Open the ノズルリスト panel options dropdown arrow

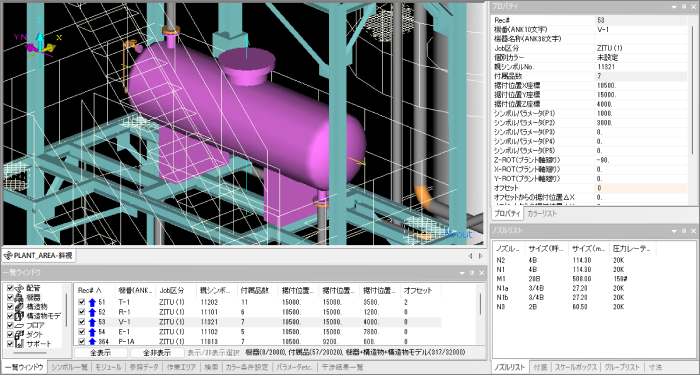click(x=674, y=231)
